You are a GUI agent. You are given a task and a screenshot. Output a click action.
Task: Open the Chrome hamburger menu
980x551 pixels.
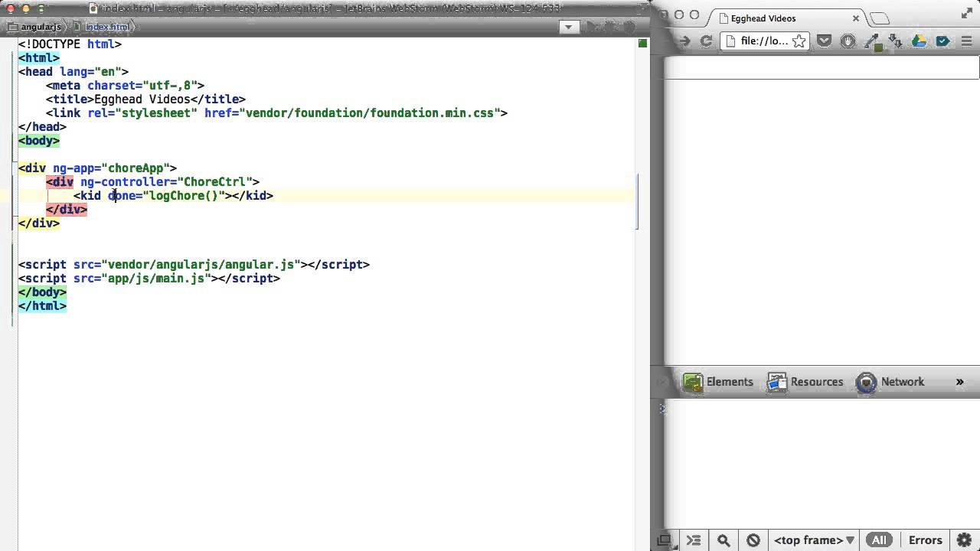pos(966,41)
